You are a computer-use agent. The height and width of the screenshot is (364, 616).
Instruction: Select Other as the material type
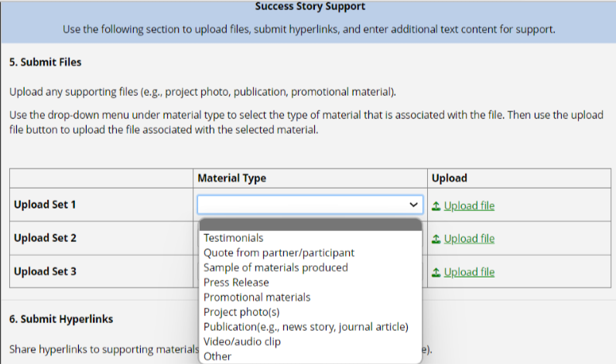tap(217, 356)
